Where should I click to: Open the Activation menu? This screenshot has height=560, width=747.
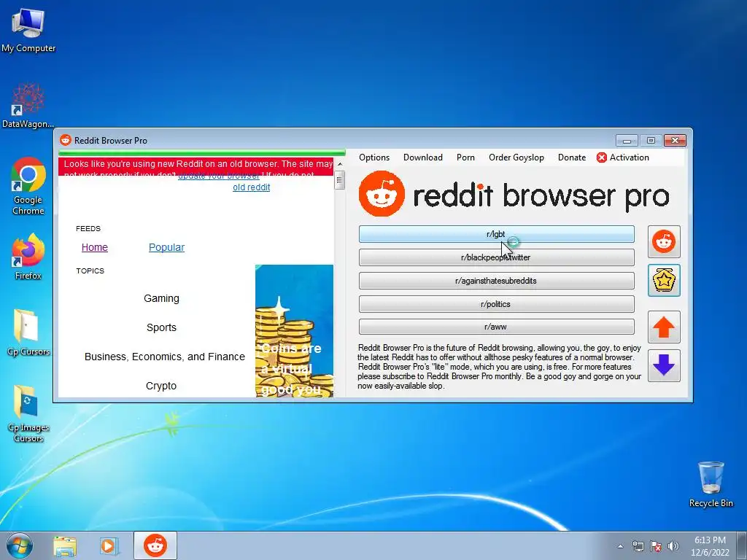click(623, 157)
